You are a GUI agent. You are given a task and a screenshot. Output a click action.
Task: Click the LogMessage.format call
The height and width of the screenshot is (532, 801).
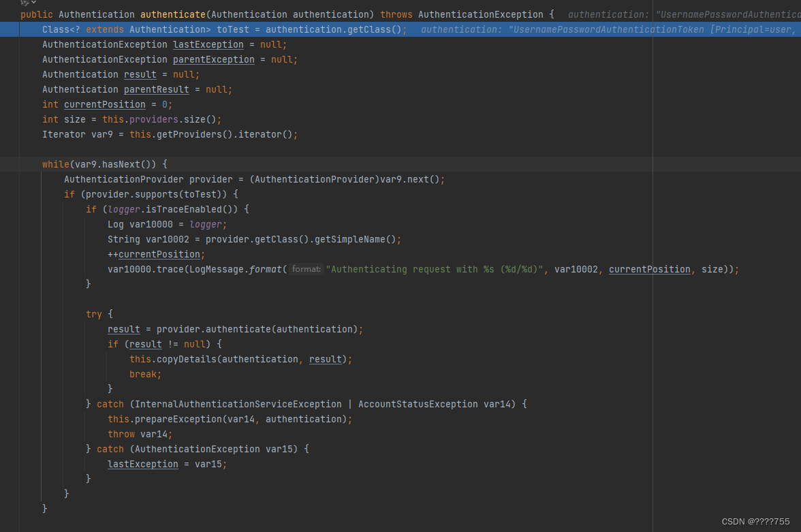(x=236, y=269)
